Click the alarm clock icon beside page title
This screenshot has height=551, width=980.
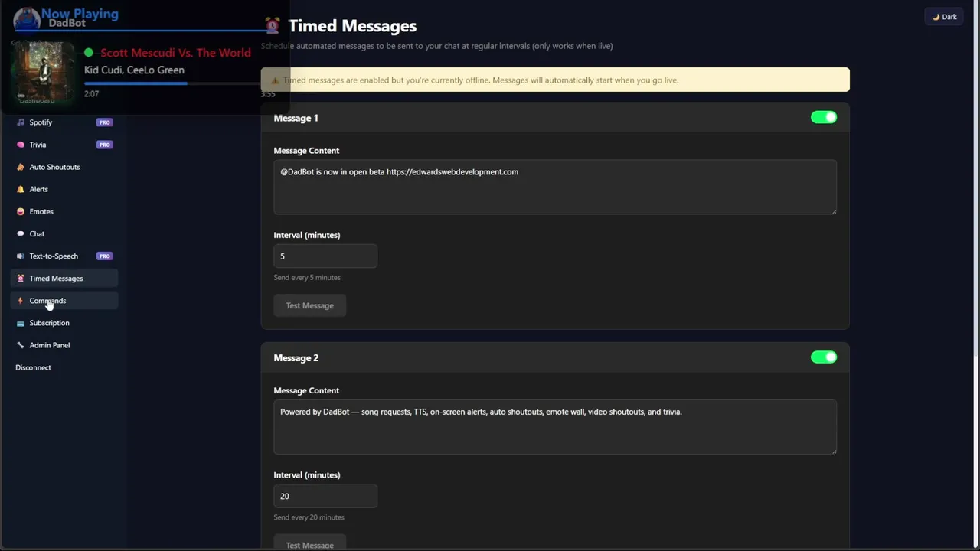coord(273,26)
